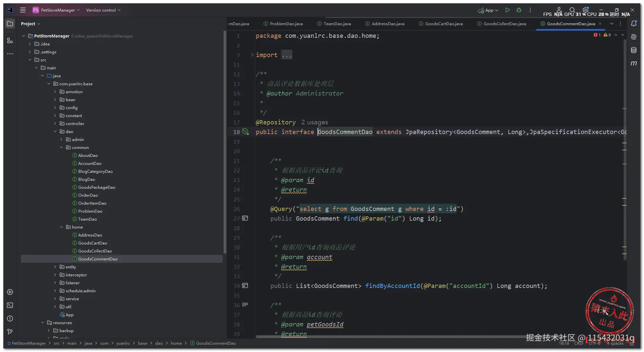The image size is (644, 352).
Task: Switch to AddressDao.java tab
Action: (385, 24)
